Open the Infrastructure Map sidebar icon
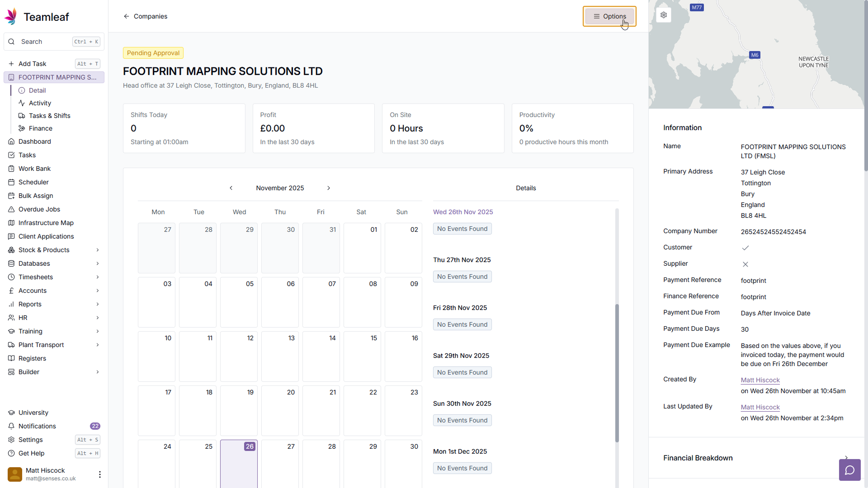Viewport: 868px width, 488px height. pos(12,223)
